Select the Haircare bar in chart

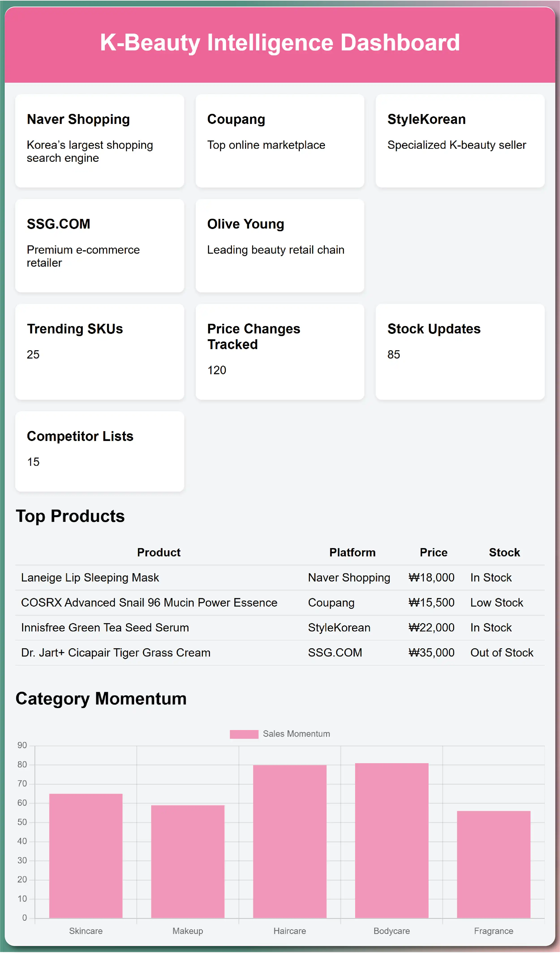(x=290, y=841)
